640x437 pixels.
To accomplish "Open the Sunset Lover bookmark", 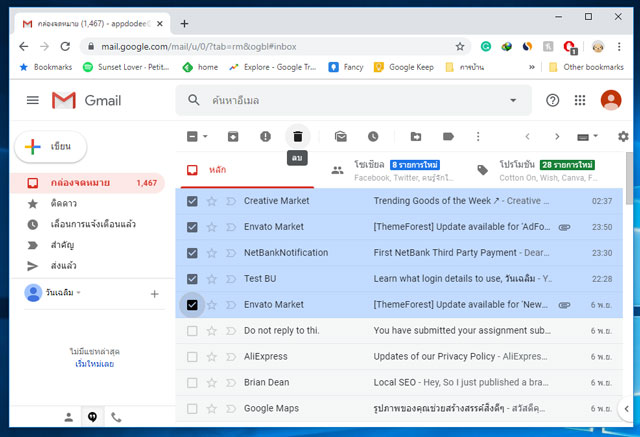I will pyautogui.click(x=126, y=67).
